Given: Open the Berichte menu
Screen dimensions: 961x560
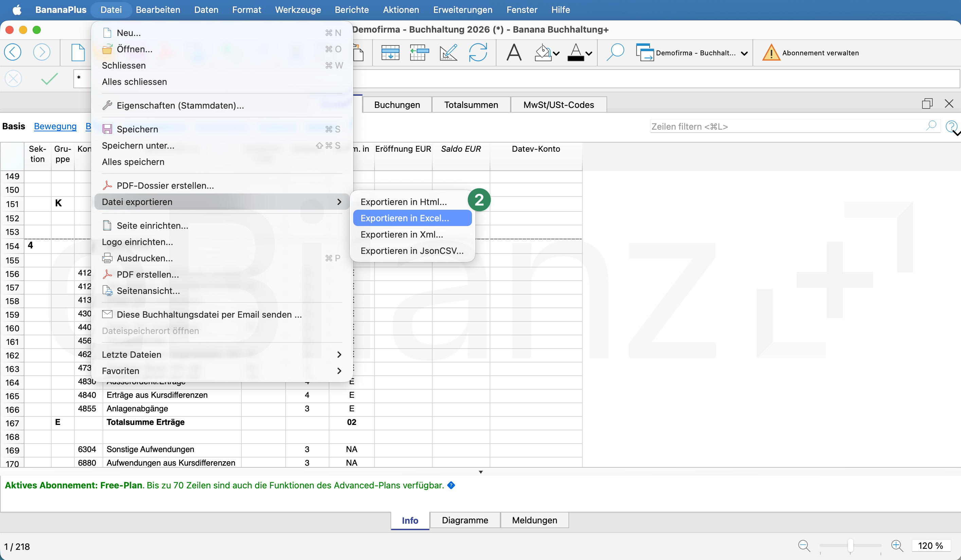Looking at the screenshot, I should (351, 10).
